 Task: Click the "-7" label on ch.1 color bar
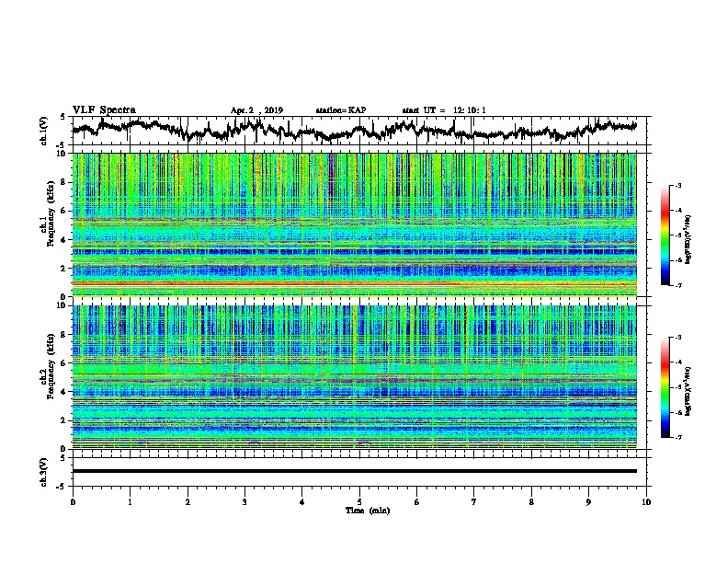(678, 285)
